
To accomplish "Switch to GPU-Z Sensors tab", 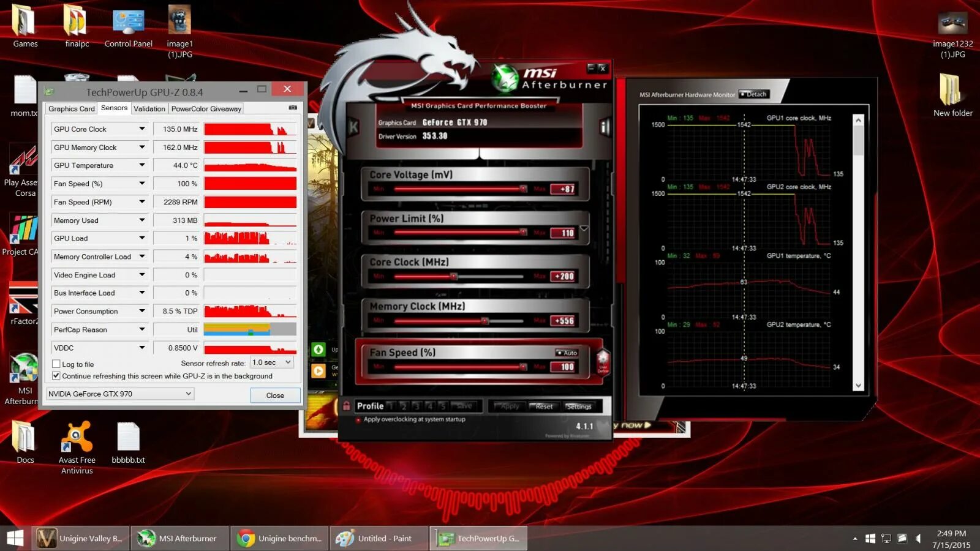I will click(x=114, y=108).
